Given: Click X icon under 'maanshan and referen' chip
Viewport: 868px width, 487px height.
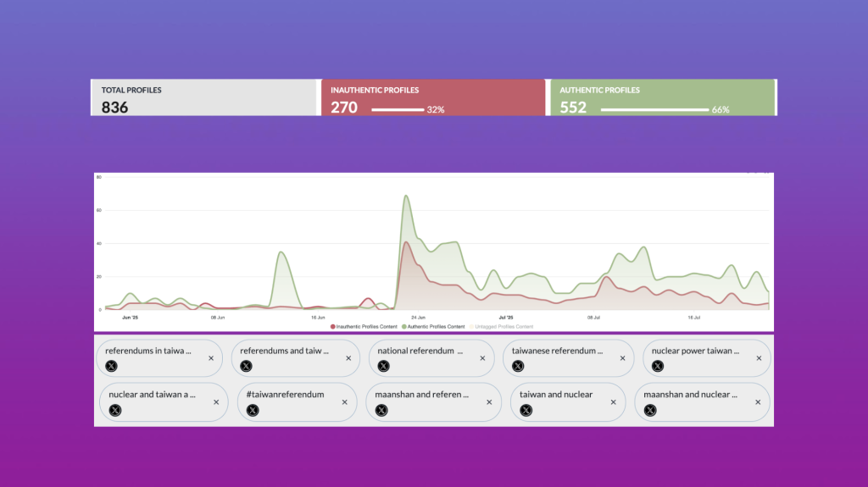Looking at the screenshot, I should [381, 410].
